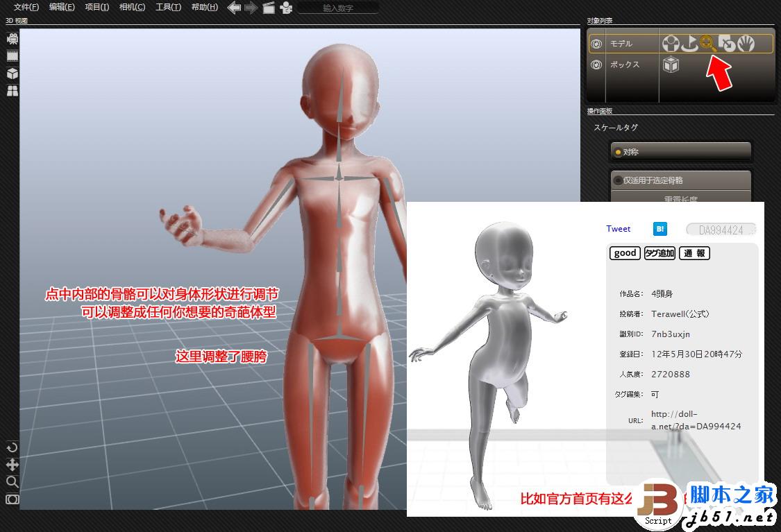Click the camera reset view icon
Screen dimensions: 781x532
(x=12, y=499)
